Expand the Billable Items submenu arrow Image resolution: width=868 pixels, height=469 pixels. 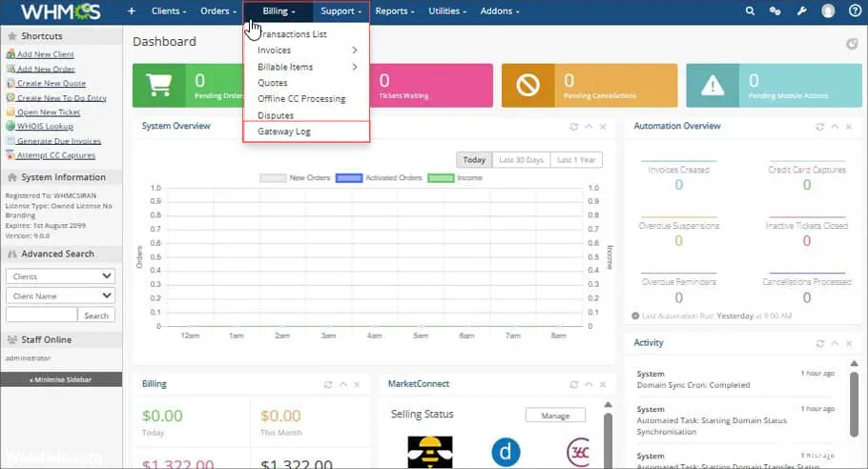(354, 67)
